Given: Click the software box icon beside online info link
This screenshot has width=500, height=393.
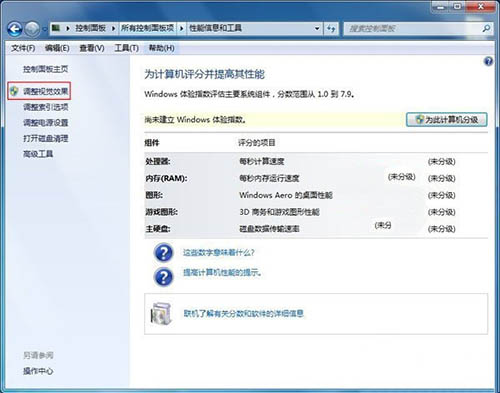Looking at the screenshot, I should click(161, 314).
